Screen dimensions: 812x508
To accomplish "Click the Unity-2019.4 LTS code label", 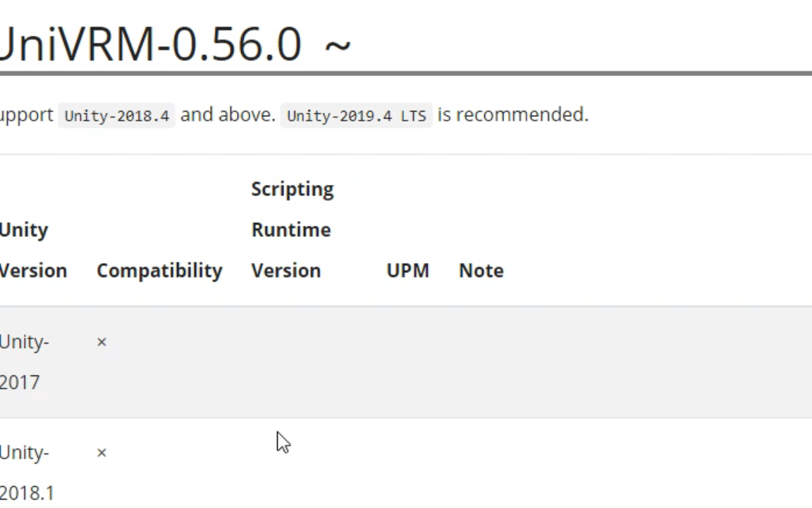I will point(356,116).
